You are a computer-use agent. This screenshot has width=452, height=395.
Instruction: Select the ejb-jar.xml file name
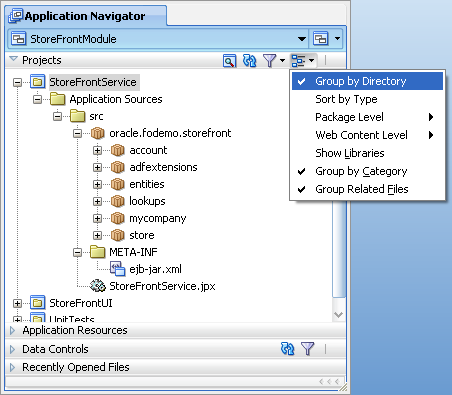tap(155, 269)
